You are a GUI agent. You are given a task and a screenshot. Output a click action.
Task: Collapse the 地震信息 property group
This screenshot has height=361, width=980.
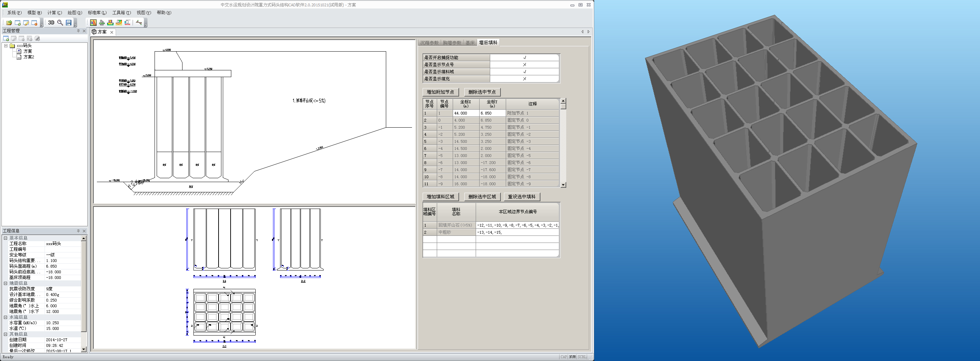pos(5,284)
